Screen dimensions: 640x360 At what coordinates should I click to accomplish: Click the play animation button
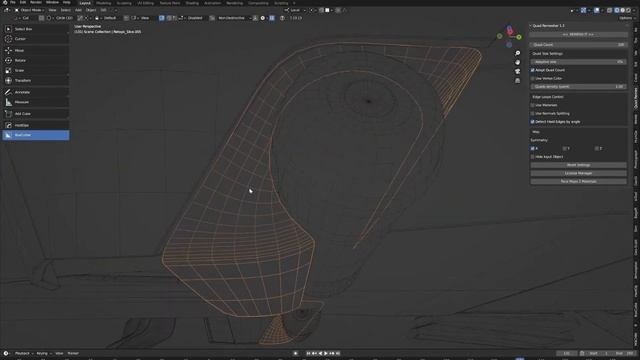coord(326,353)
